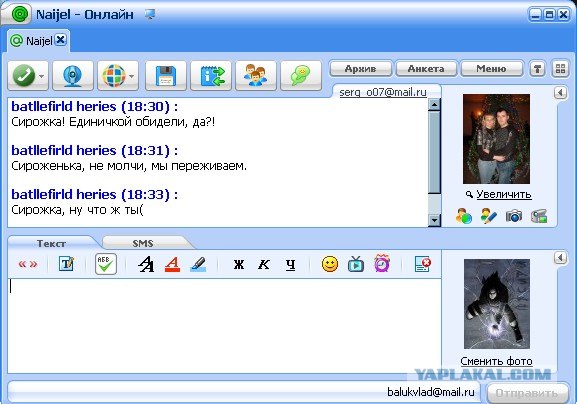Collapse the contact photo panel arrow
Viewport: 577px width, 404px height.
(560, 92)
